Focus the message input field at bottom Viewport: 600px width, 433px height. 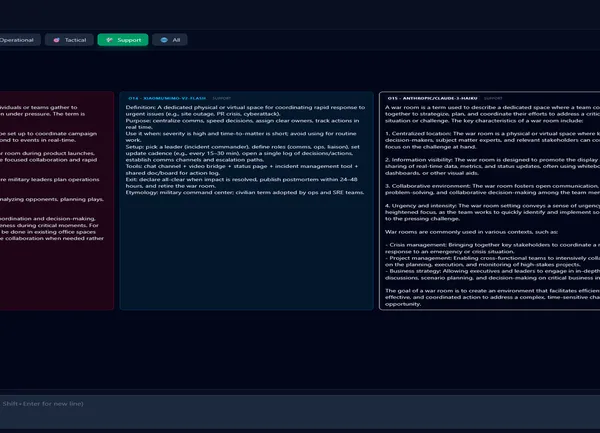(300, 403)
